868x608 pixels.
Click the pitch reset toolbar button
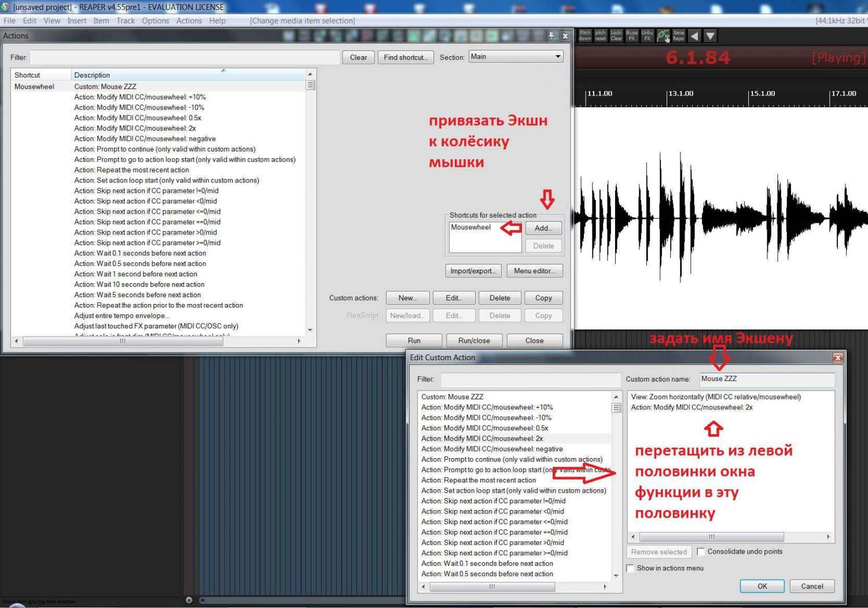pyautogui.click(x=601, y=36)
